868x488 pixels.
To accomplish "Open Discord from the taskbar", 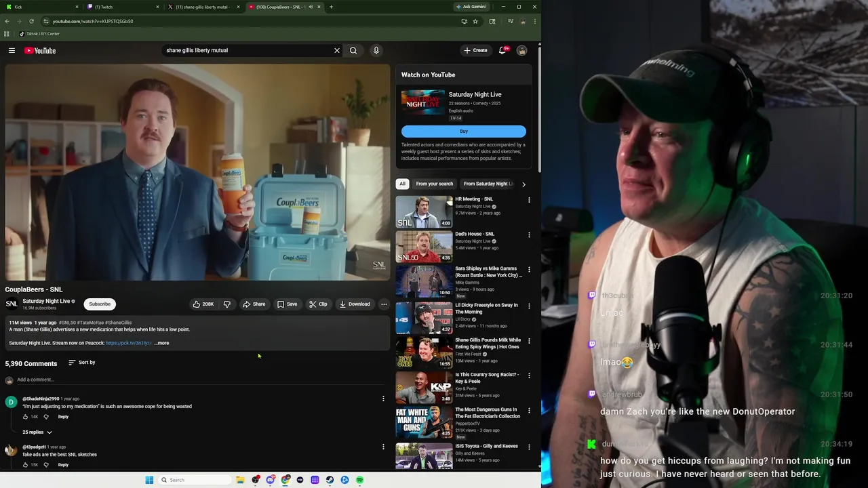I will click(x=270, y=480).
